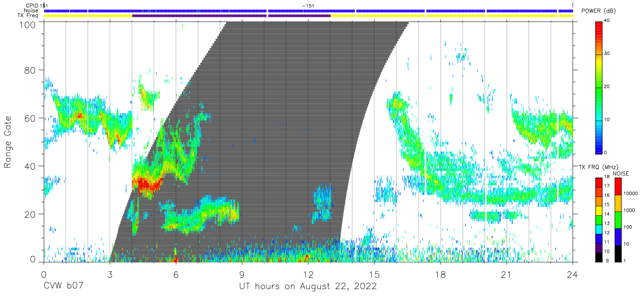Click the green middle of the POWER color bar
Screen dimensions: 644x297
tap(599, 86)
